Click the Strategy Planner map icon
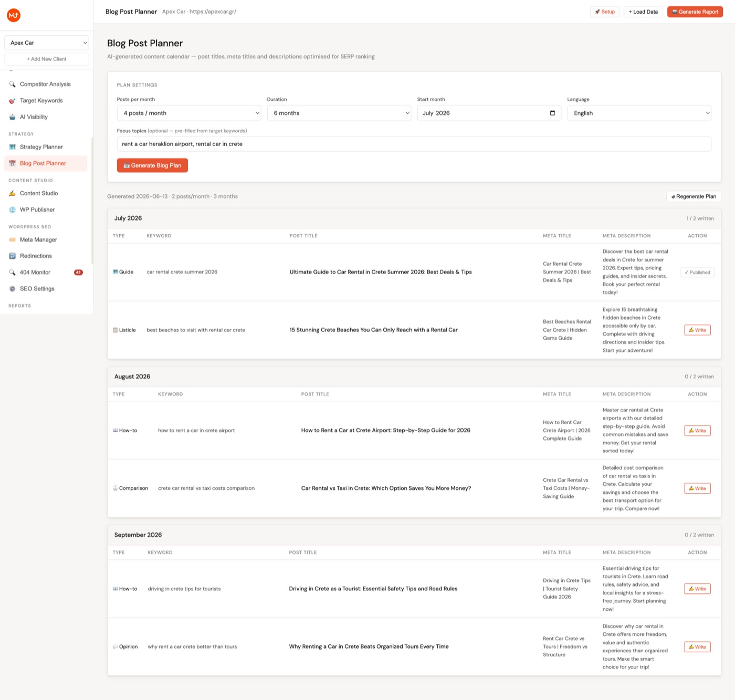This screenshot has width=735, height=700. (x=12, y=147)
